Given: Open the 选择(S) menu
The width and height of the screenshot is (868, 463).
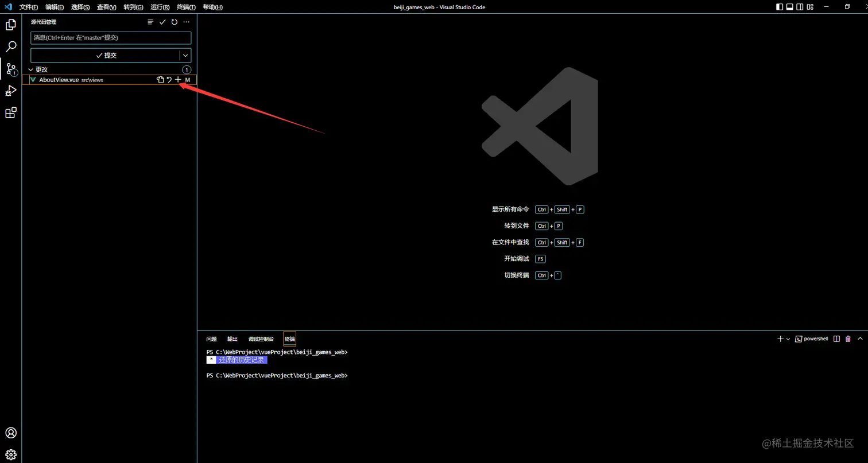Looking at the screenshot, I should click(x=80, y=7).
